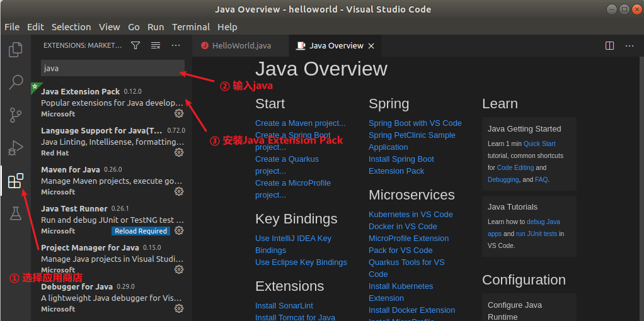Open run JUnit tests link
This screenshot has height=321, width=644.
click(536, 234)
